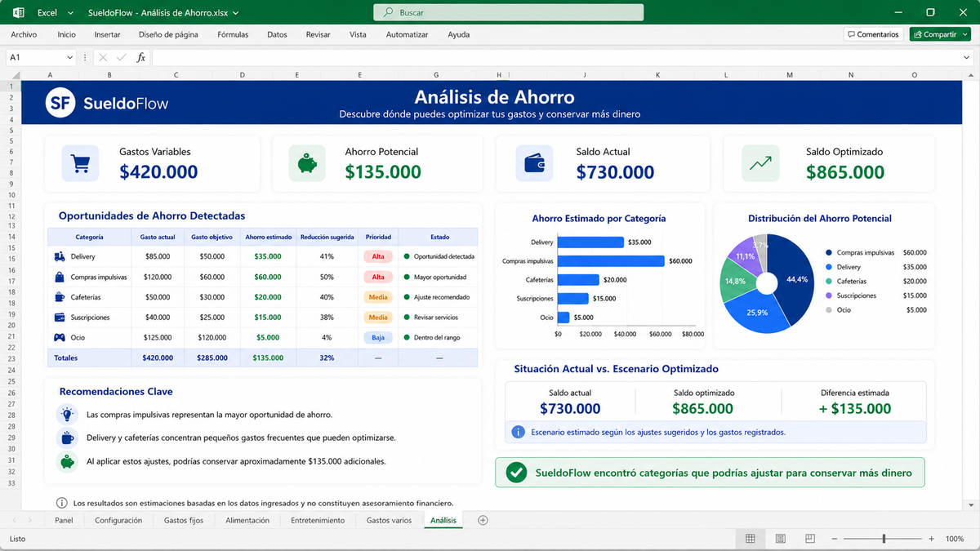Click the piggy bank icon in Recomendaciones Clave
980x551 pixels.
coord(67,460)
